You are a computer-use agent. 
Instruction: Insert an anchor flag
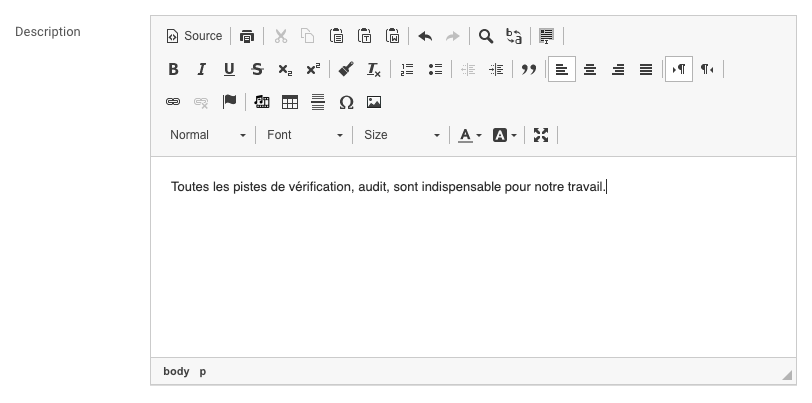coord(229,102)
